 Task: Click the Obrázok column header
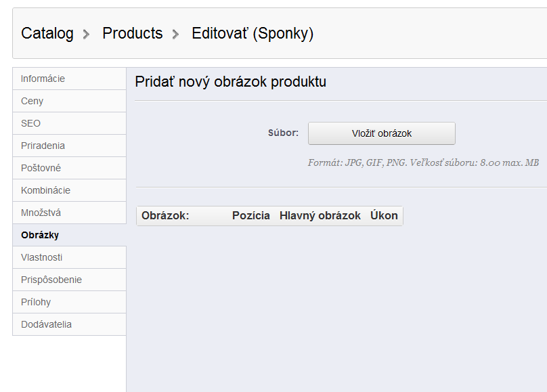165,216
